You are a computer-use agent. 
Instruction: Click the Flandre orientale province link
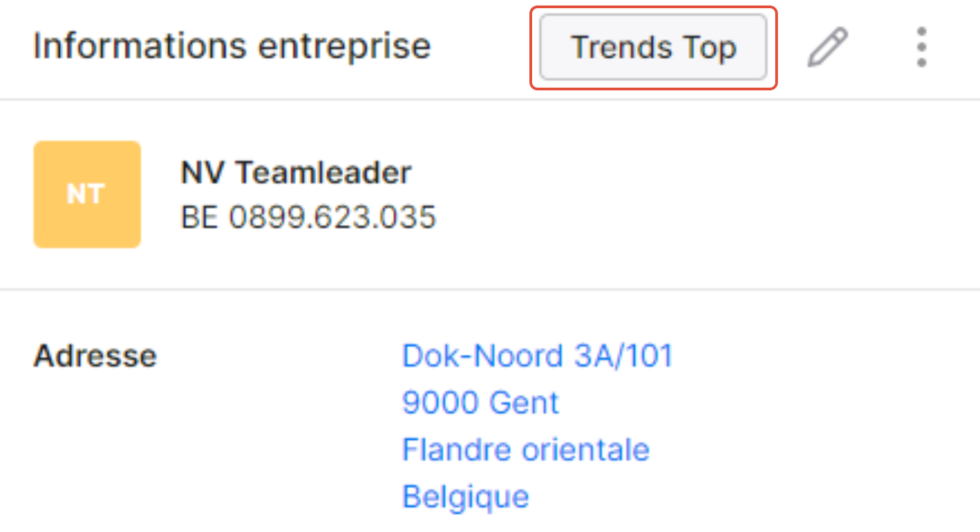526,450
